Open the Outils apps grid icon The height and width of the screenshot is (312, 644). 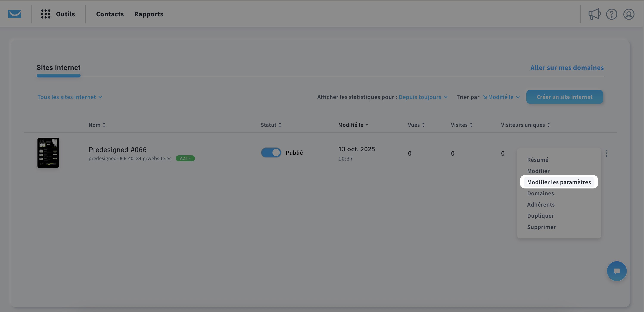point(45,14)
